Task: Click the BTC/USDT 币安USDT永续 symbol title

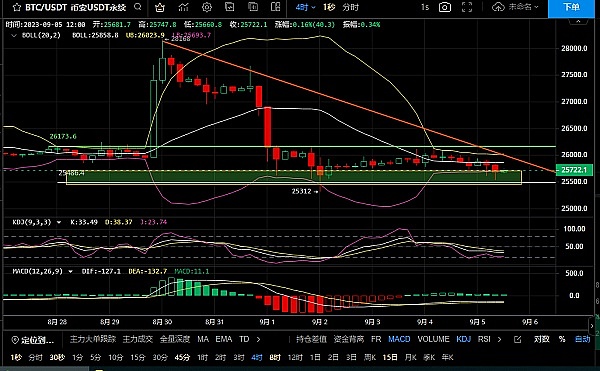Action: (75, 7)
